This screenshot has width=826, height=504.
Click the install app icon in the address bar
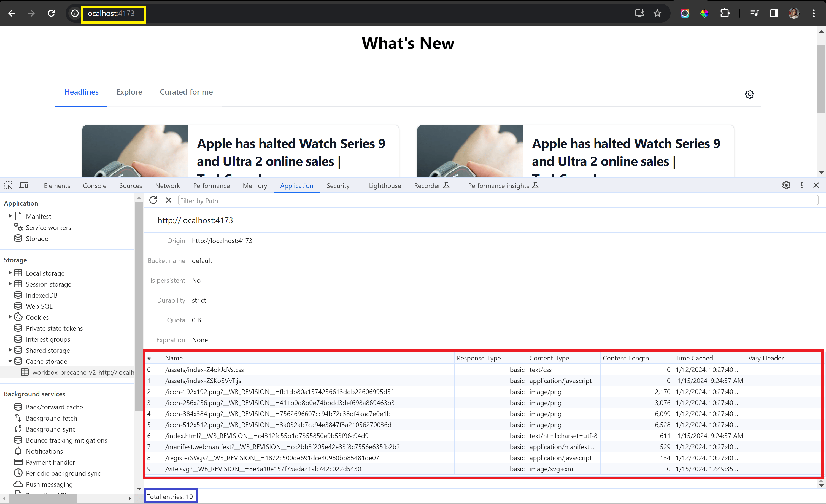click(x=640, y=14)
